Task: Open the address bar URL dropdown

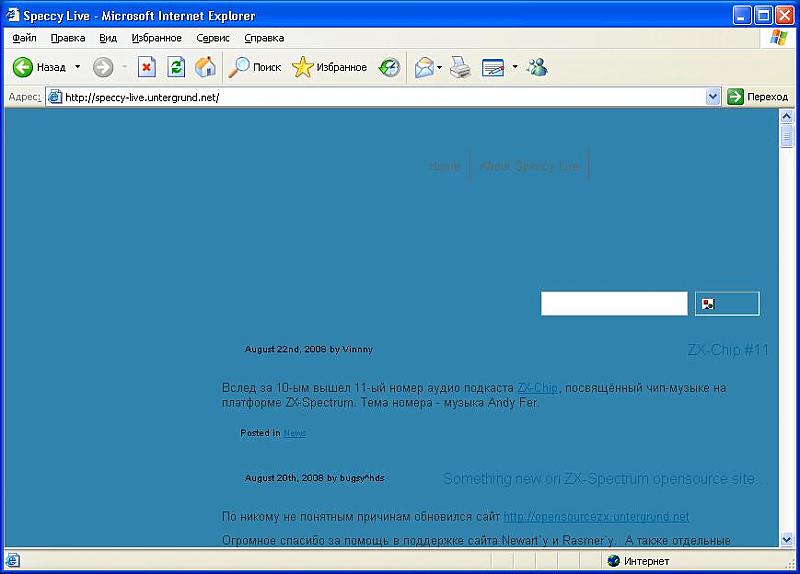Action: point(713,97)
